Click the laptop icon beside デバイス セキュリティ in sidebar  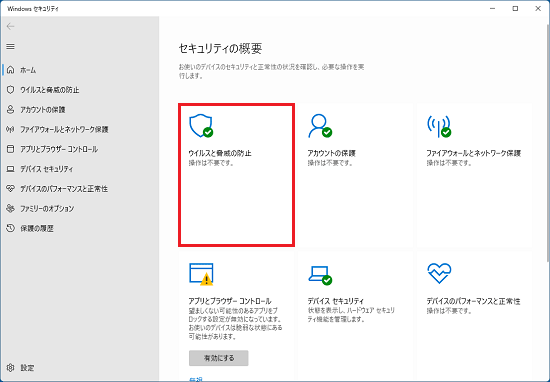pos(11,169)
